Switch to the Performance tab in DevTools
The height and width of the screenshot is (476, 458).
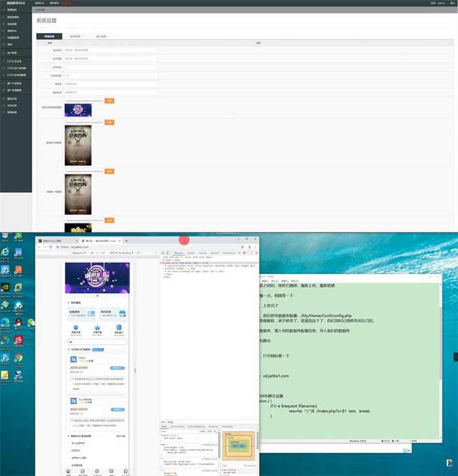(x=229, y=253)
